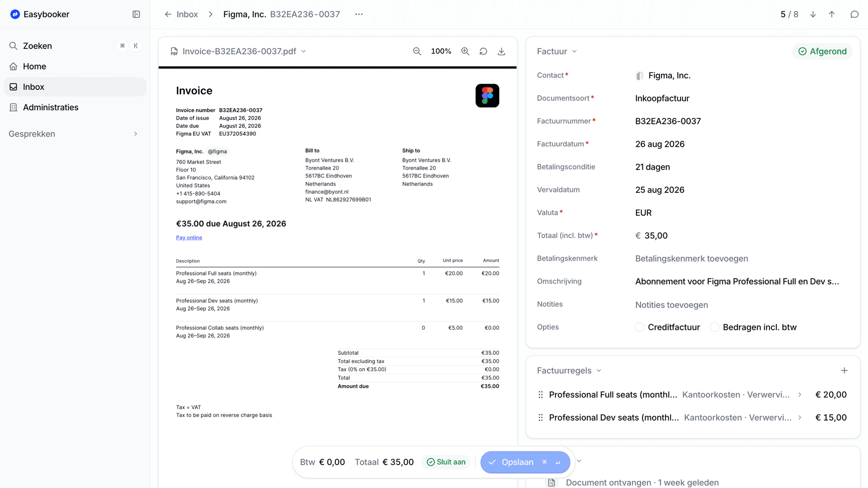The image size is (868, 488).
Task: Open the comments speech bubble icon
Action: click(x=854, y=14)
